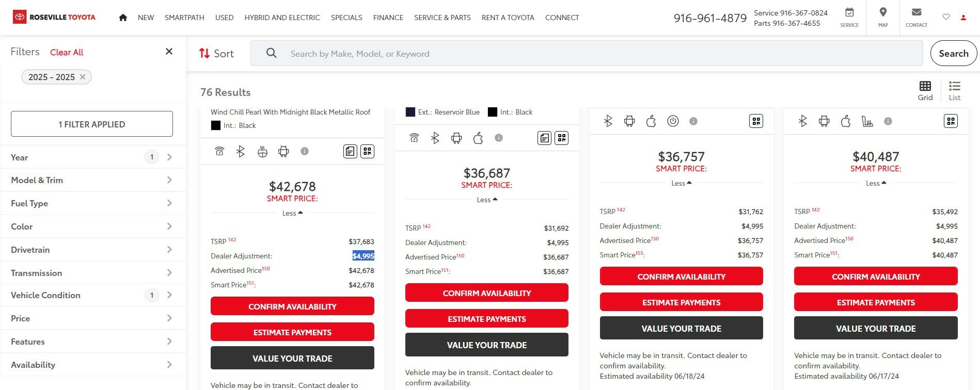Viewport: 980px width, 390px height.
Task: Switch results to List view
Action: [954, 90]
